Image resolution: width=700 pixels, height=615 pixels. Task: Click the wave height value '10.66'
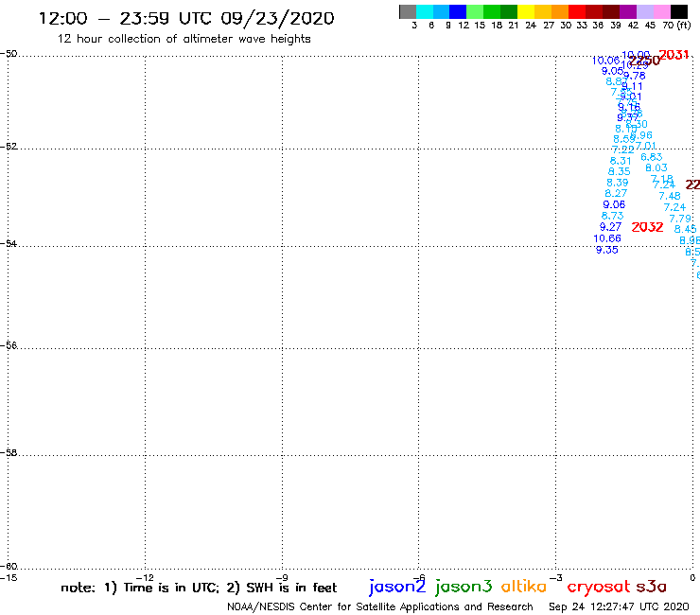click(607, 238)
